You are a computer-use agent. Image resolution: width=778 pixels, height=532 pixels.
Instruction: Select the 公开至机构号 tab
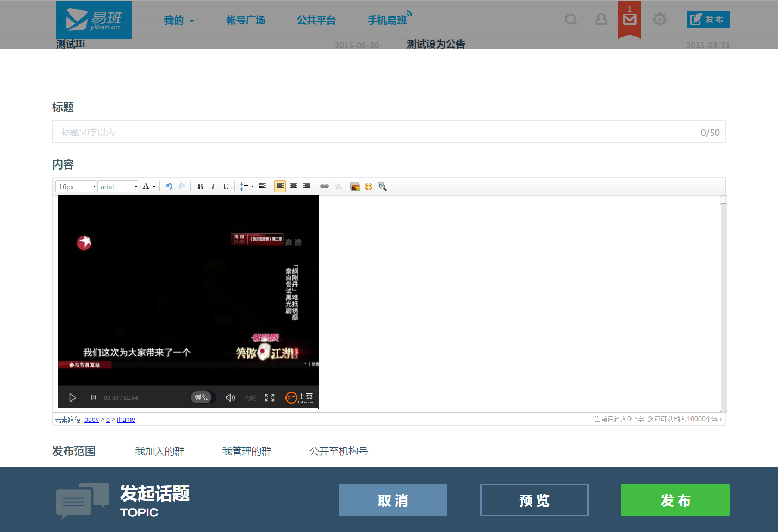(x=339, y=452)
